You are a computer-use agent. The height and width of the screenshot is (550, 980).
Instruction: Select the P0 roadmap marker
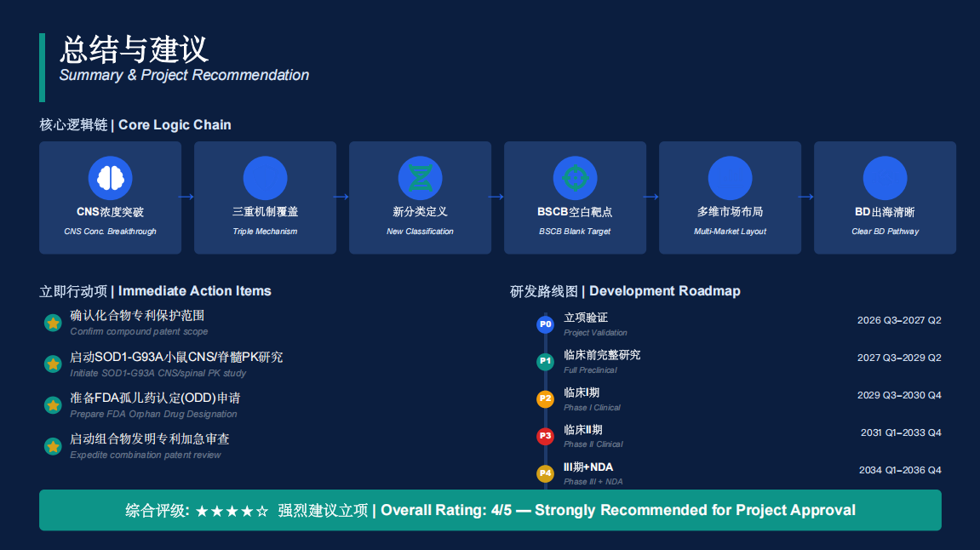pos(545,324)
